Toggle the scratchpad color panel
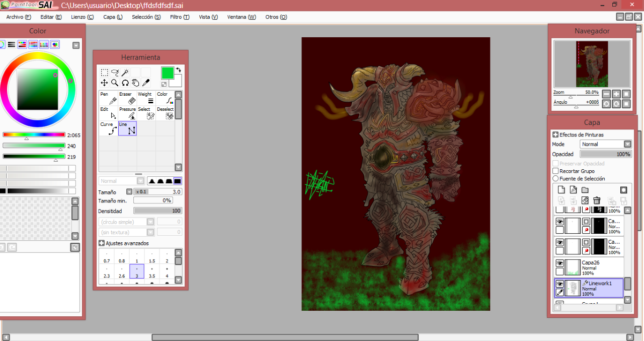 (x=55, y=44)
